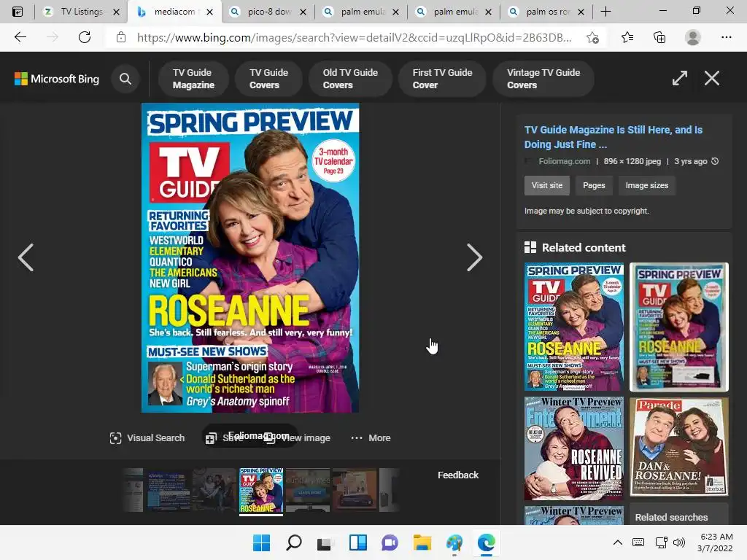Click the Image sizes button
Viewport: 747px width, 560px height.
[x=646, y=185]
